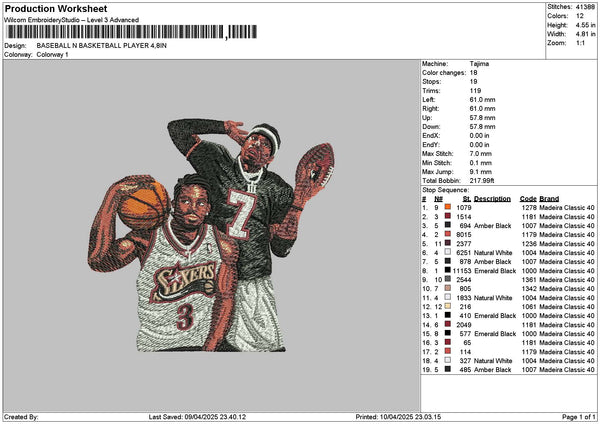Click the Created By label
Image resolution: width=600 pixels, height=424 pixels.
[x=21, y=417]
